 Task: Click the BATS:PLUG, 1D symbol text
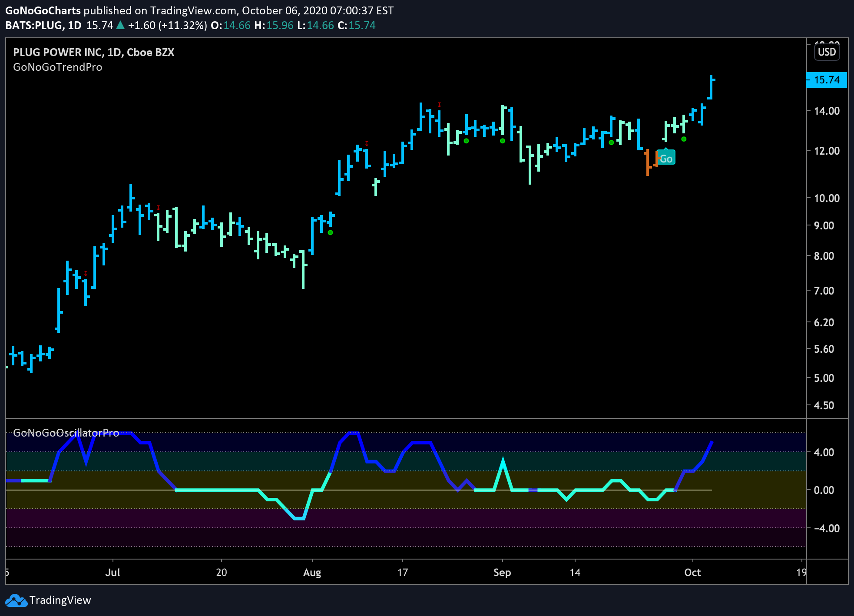pyautogui.click(x=43, y=25)
